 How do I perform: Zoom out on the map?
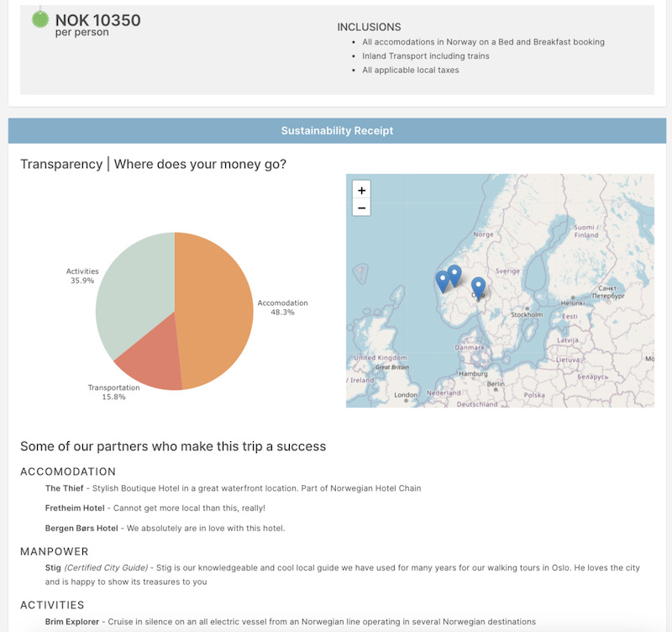coord(361,208)
